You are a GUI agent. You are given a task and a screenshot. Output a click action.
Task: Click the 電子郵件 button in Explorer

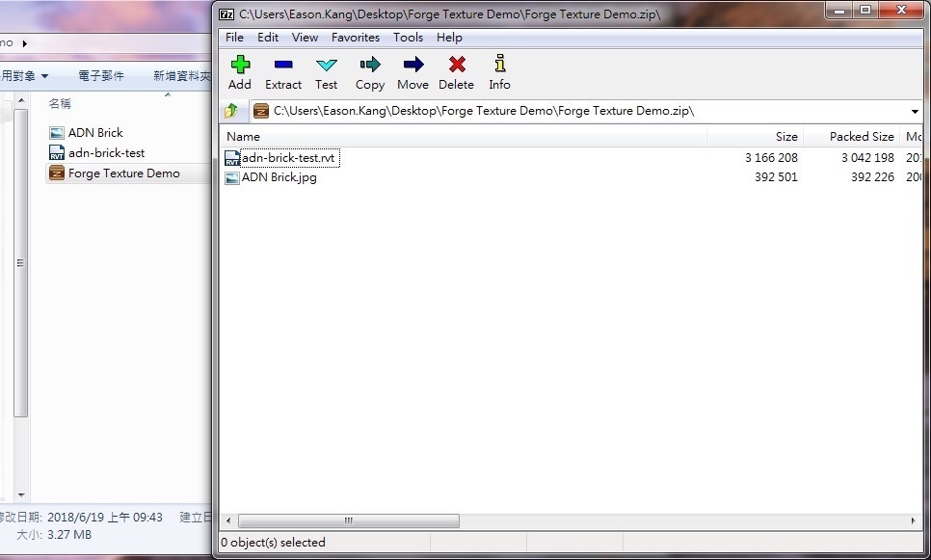click(101, 76)
